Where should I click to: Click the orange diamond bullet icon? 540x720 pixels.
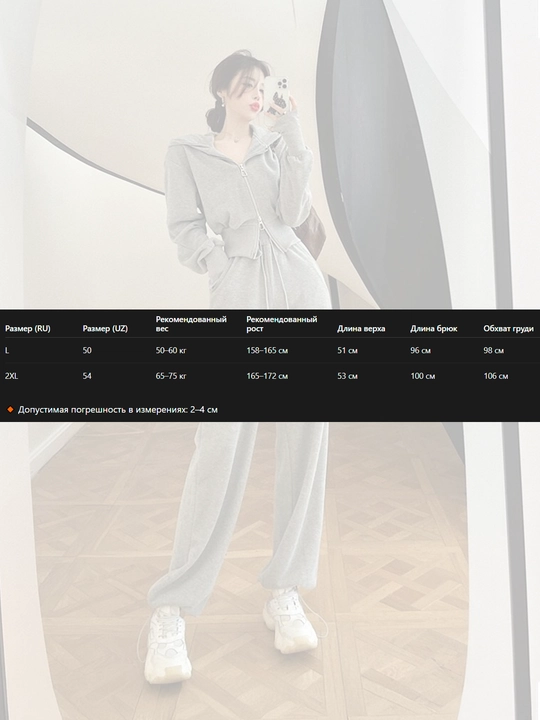click(x=10, y=409)
